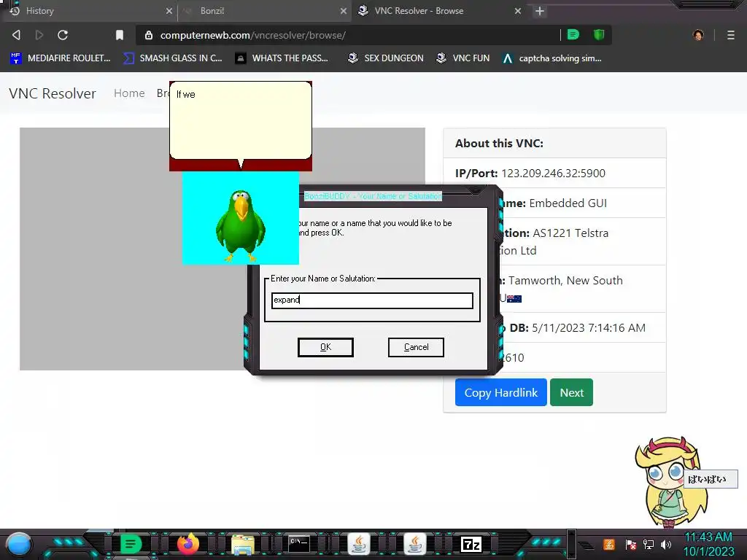Open the Start orb on the taskbar

point(18,545)
